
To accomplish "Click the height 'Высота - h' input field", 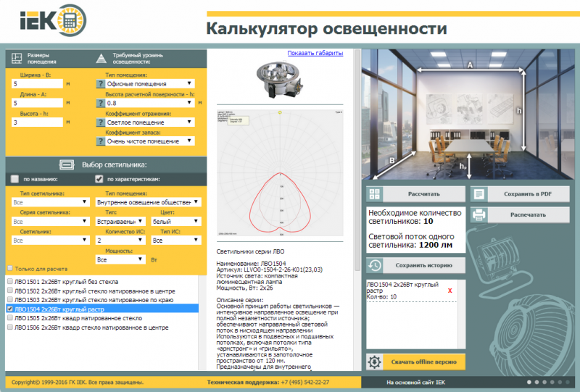I will tap(38, 122).
